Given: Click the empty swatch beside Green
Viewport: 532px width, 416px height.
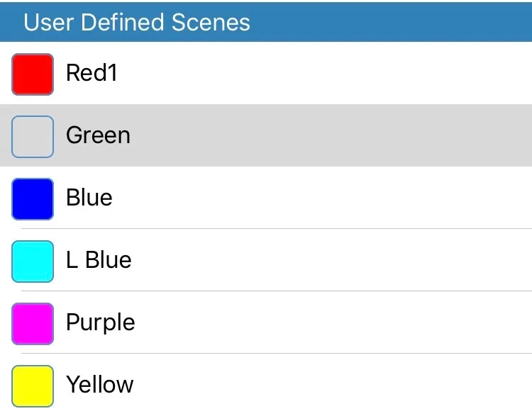Looking at the screenshot, I should coord(33,136).
